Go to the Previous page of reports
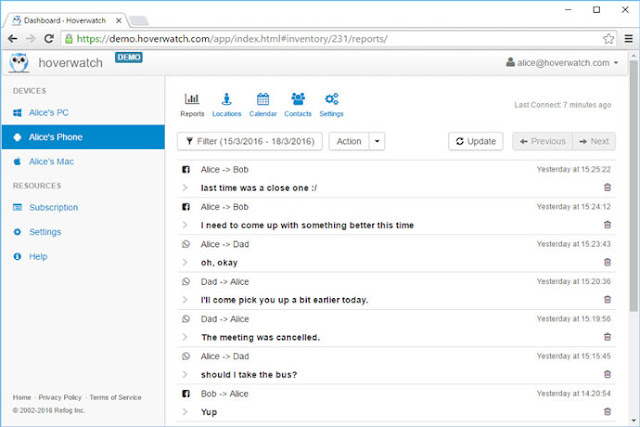 pos(542,141)
